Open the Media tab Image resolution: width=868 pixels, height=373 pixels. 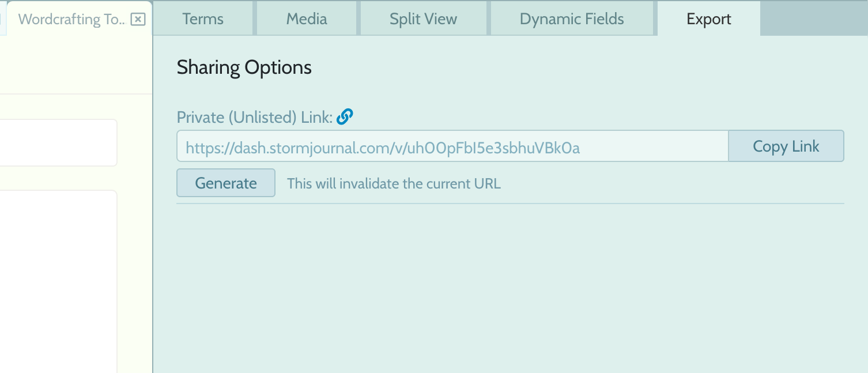click(x=307, y=19)
